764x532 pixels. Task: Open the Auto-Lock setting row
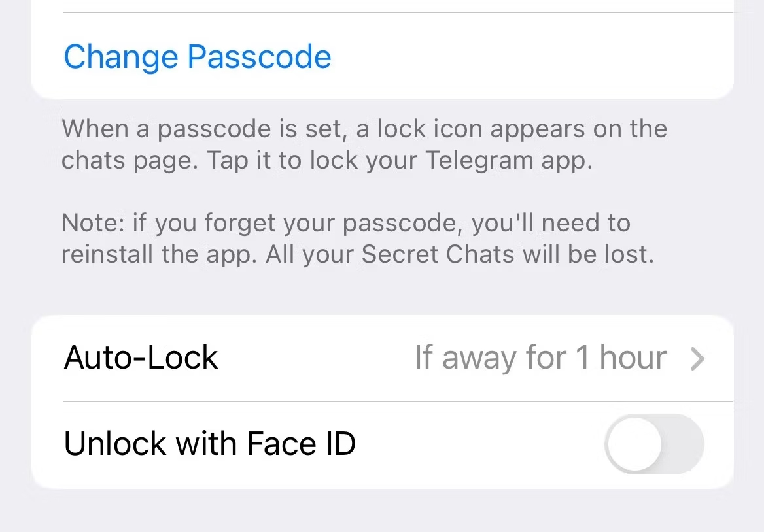pyautogui.click(x=382, y=358)
